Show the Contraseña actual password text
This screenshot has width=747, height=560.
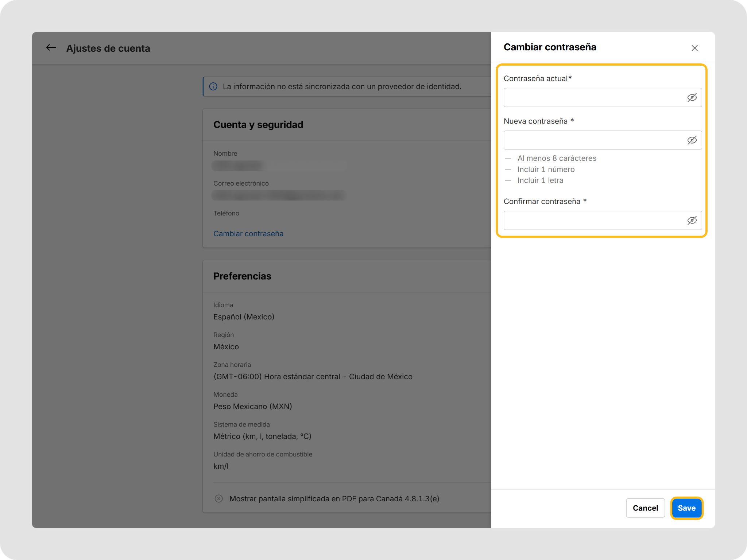tap(692, 97)
